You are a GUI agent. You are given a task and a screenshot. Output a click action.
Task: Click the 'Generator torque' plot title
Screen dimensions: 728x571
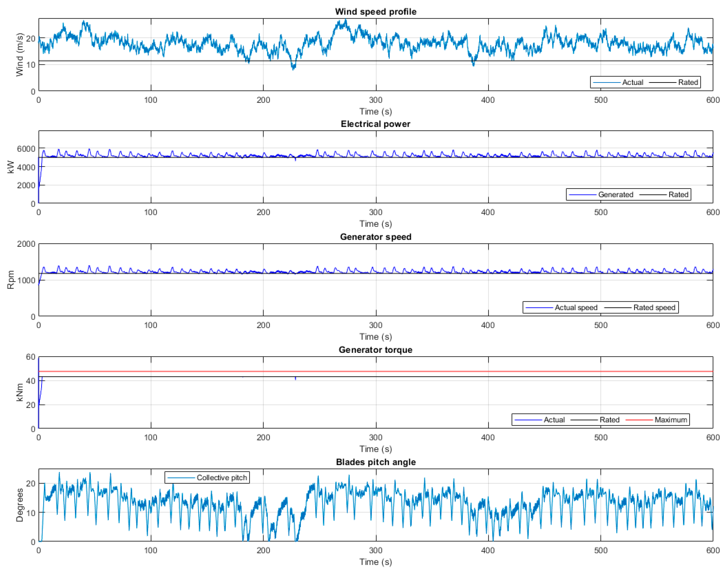pyautogui.click(x=375, y=350)
